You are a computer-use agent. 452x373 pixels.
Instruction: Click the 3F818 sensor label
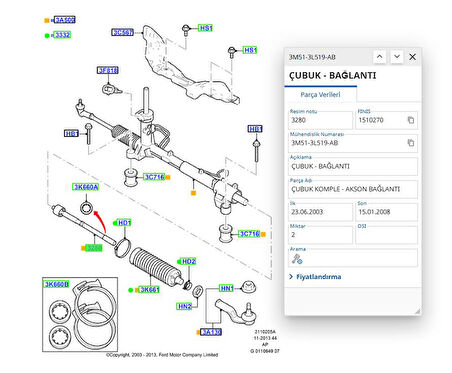[108, 70]
